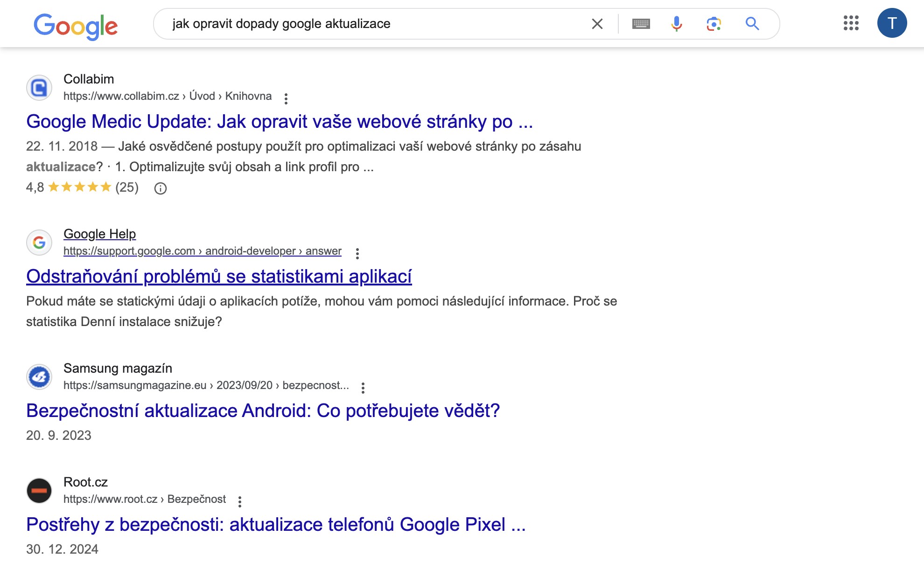Start voice search with microphone icon
Image resolution: width=924 pixels, height=570 pixels.
(x=676, y=24)
